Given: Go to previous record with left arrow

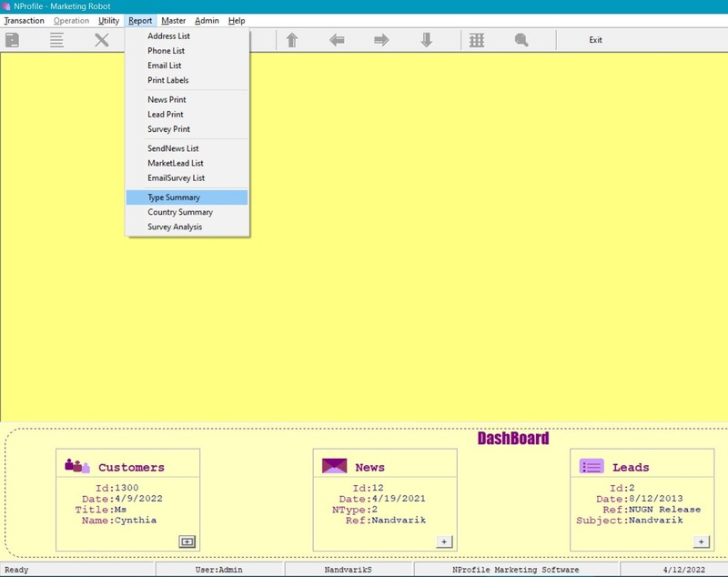Looking at the screenshot, I should 337,40.
